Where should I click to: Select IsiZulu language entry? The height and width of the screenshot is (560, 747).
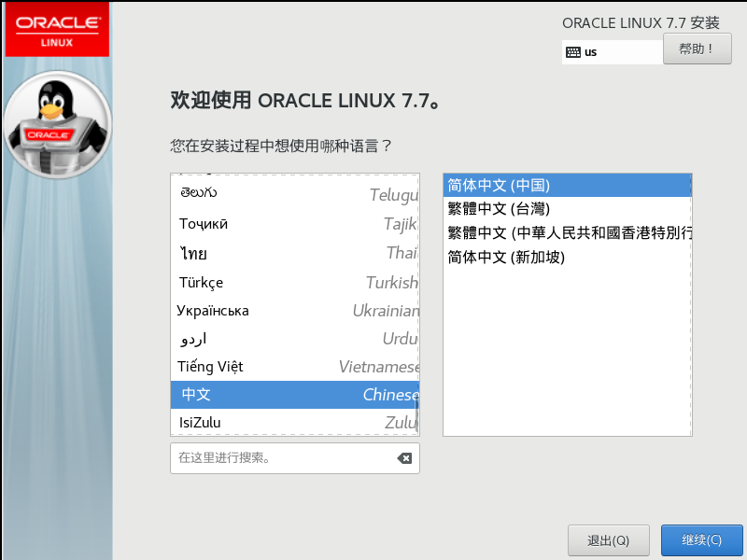point(294,423)
